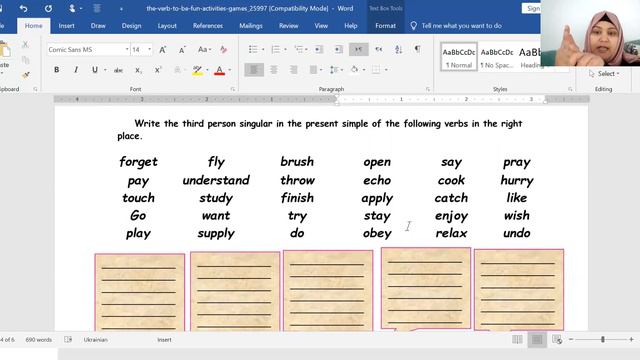
Task: Click the Sort icon
Action: coord(398,49)
